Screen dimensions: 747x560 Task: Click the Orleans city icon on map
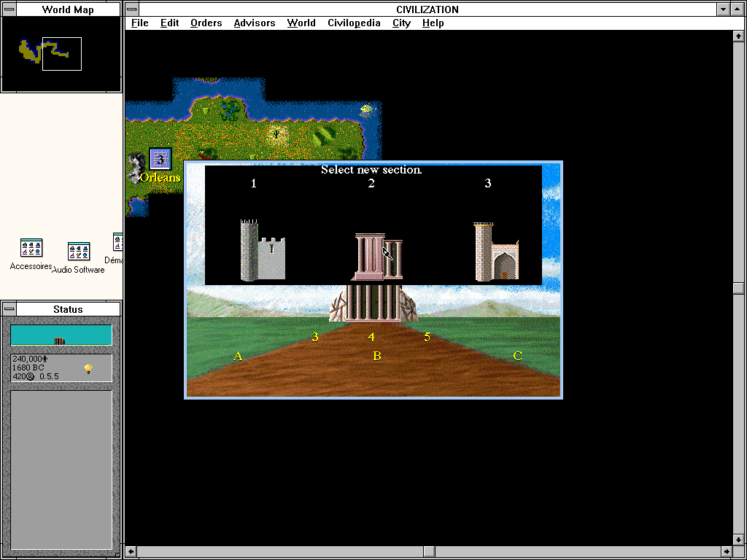coord(160,160)
